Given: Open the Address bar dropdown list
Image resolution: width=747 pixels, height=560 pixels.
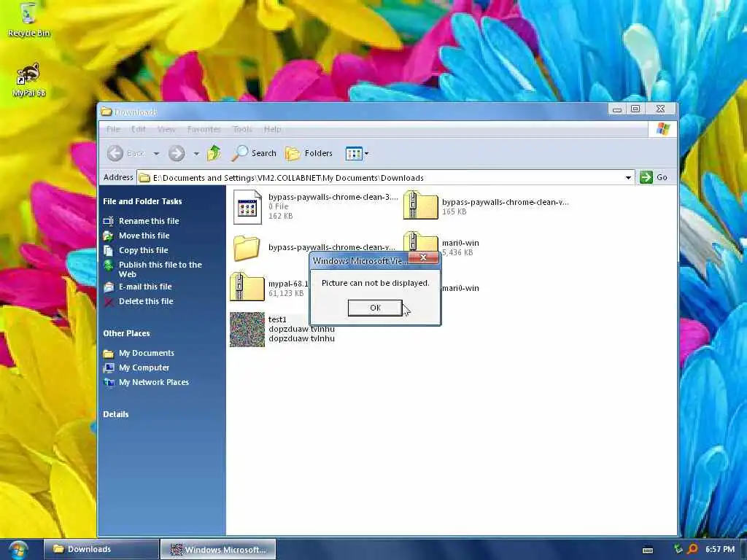Looking at the screenshot, I should (628, 178).
